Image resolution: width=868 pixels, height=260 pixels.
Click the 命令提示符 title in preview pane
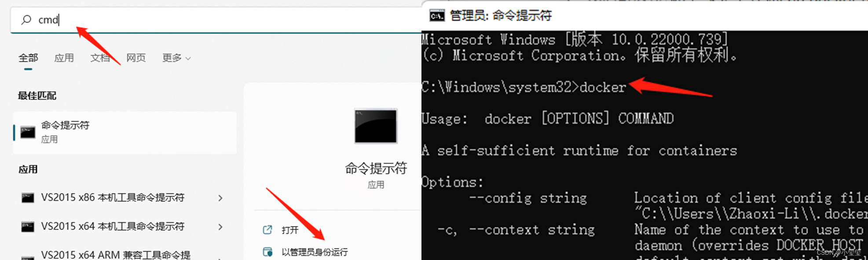(x=376, y=168)
